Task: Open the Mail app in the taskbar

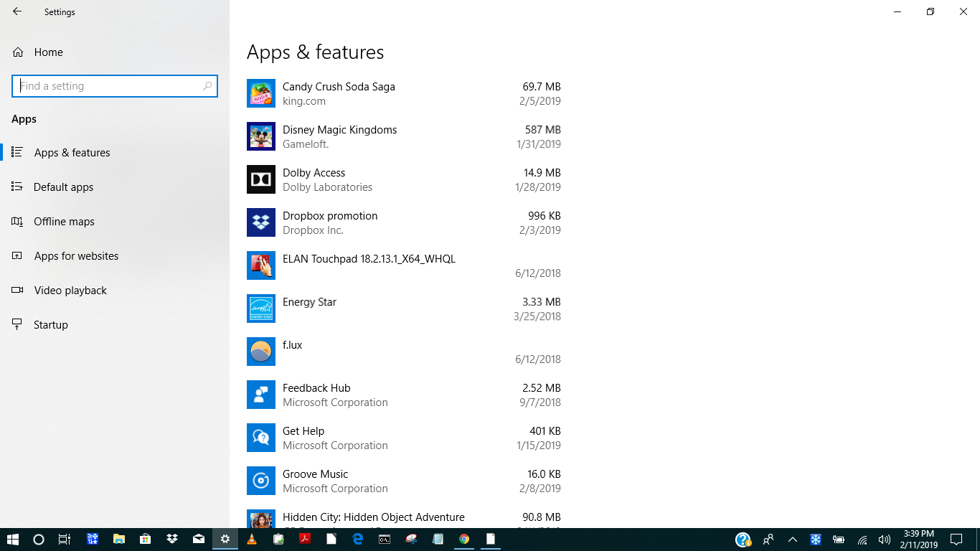Action: pyautogui.click(x=199, y=539)
